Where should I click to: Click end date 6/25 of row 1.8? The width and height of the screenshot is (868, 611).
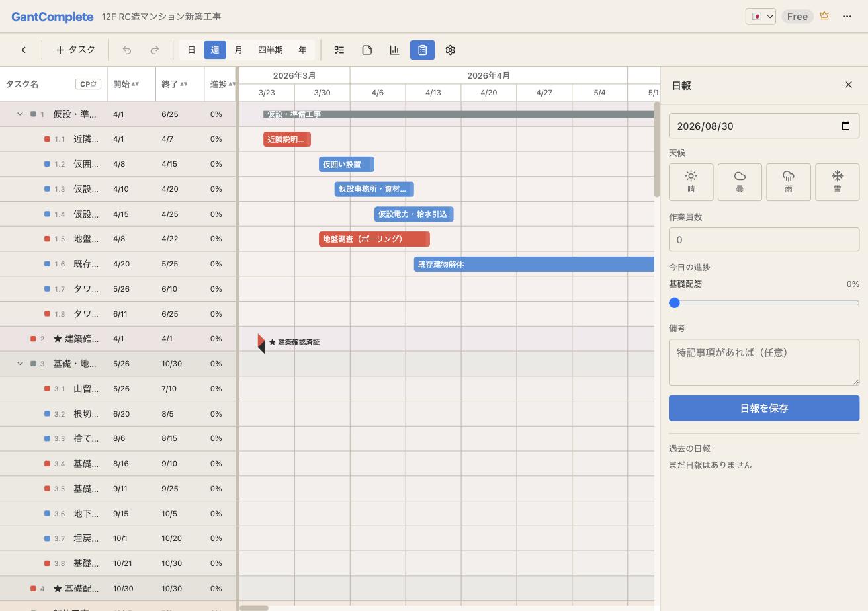pos(171,314)
